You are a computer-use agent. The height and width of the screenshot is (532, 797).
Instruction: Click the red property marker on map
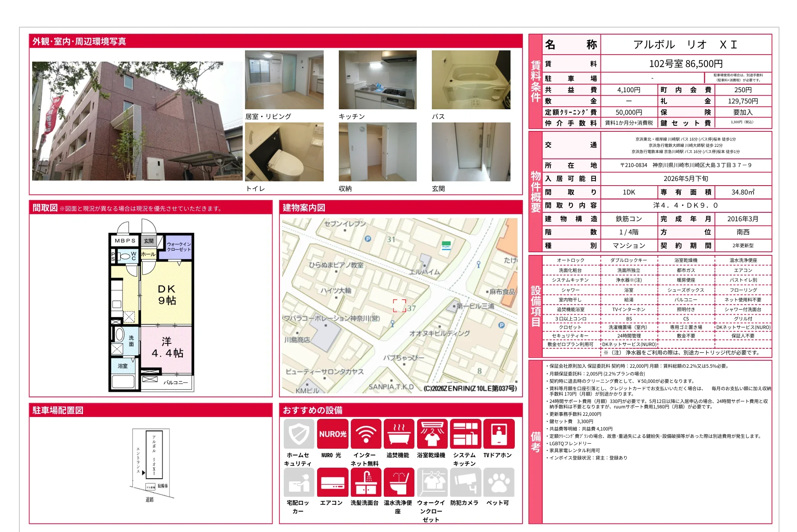(x=399, y=305)
